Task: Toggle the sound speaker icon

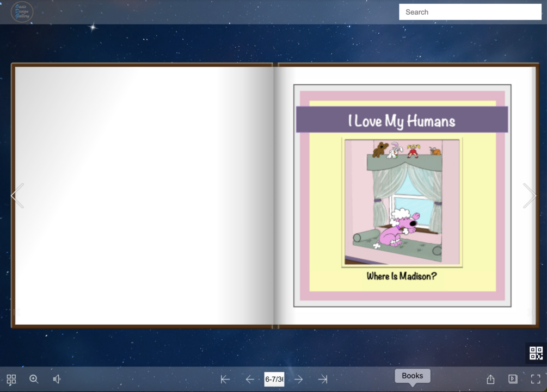Action: (57, 379)
